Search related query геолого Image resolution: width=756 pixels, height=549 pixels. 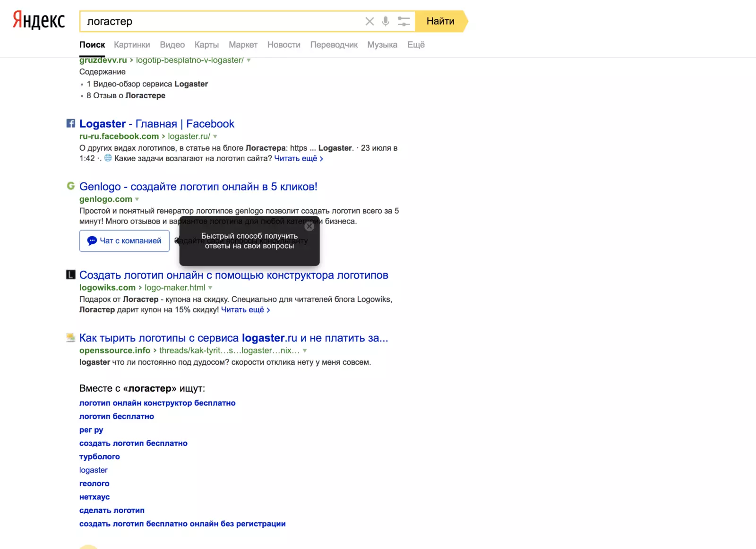(x=94, y=483)
